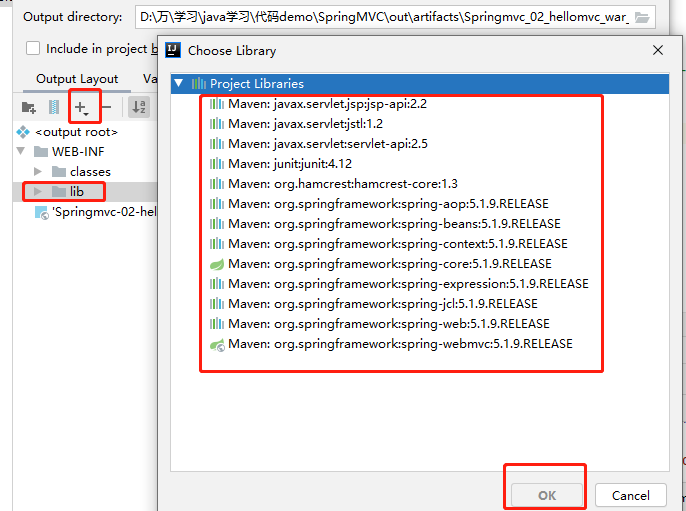Expand the lib folder node
686x511 pixels.
point(38,191)
